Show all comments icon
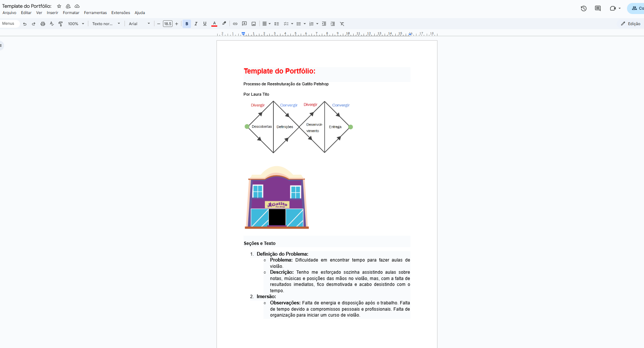 point(598,8)
